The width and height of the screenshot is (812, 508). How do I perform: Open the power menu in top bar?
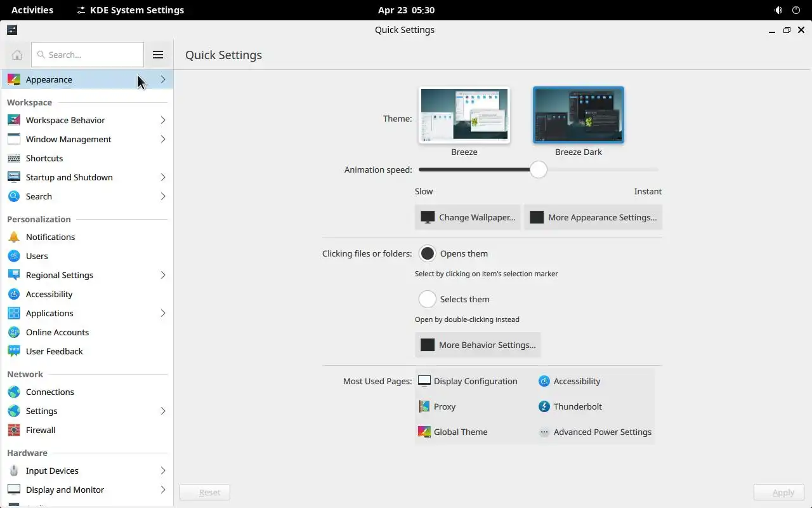tap(796, 10)
